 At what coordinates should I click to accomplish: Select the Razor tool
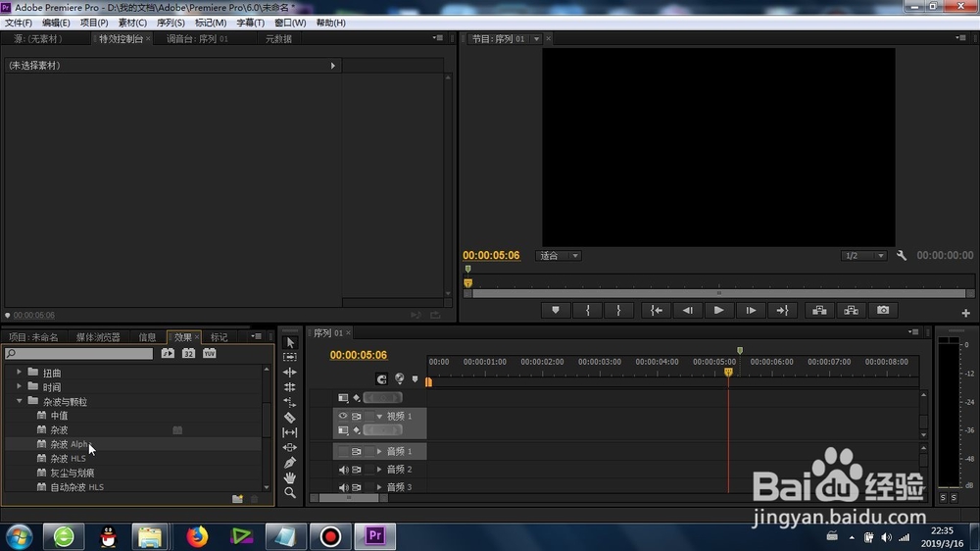(290, 417)
